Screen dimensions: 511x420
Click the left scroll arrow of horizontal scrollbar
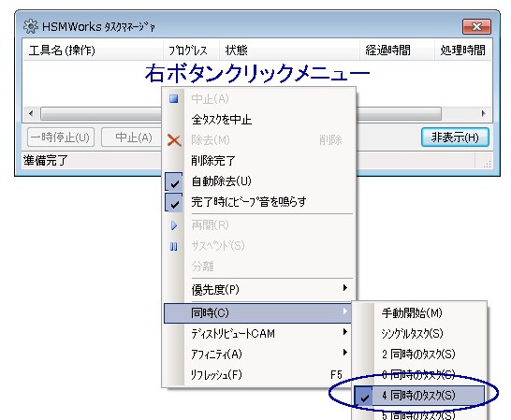pyautogui.click(x=31, y=114)
